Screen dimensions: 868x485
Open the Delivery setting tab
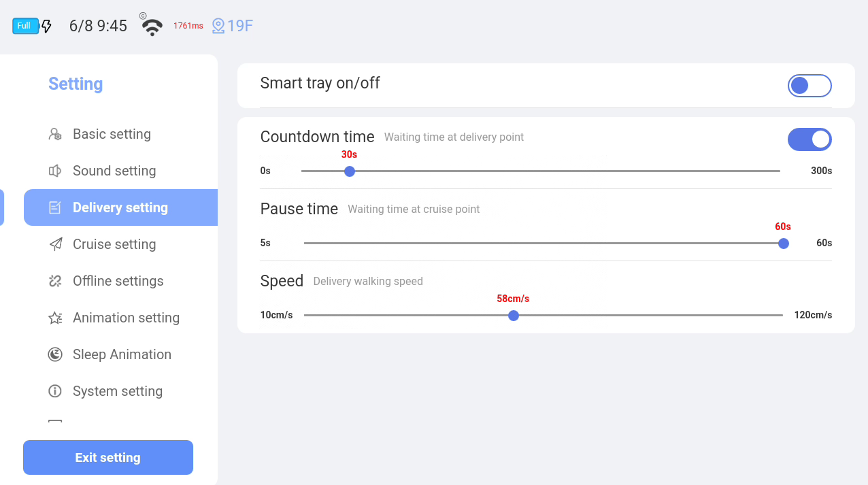[x=120, y=207]
